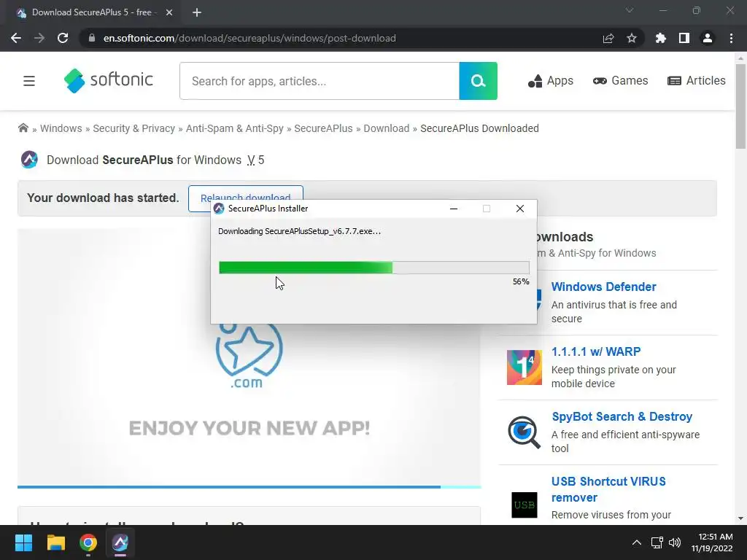Open File Explorer from the taskbar
This screenshot has width=747, height=560.
click(x=55, y=542)
